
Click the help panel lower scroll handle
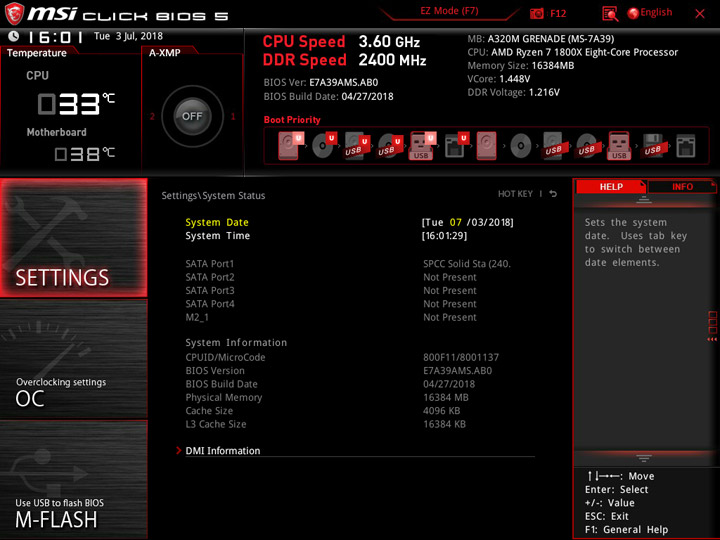click(x=643, y=458)
